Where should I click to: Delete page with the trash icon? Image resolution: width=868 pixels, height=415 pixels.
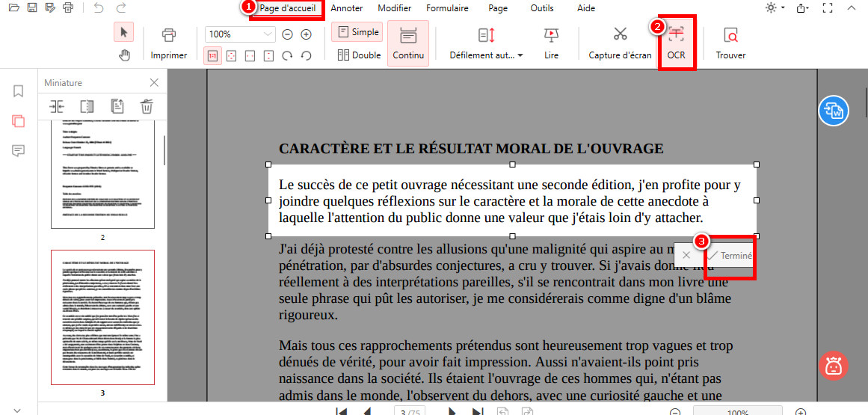[x=147, y=105]
